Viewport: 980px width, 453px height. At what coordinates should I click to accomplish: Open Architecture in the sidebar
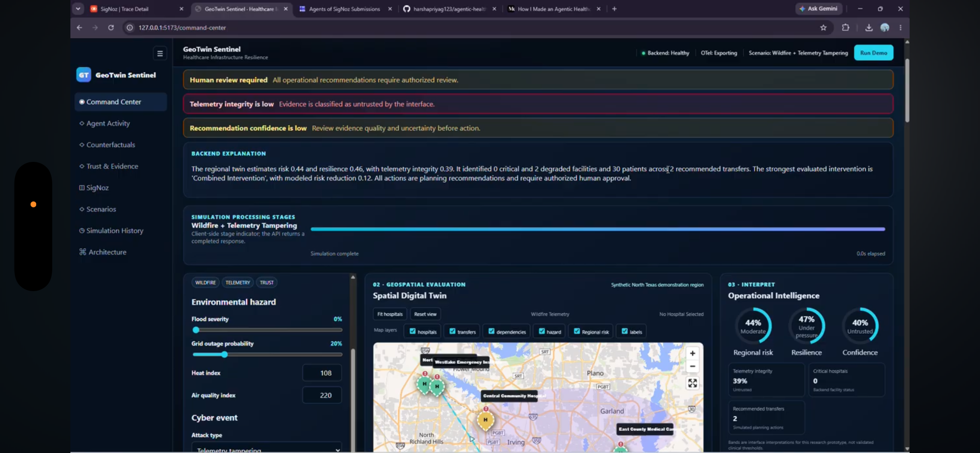point(121,252)
